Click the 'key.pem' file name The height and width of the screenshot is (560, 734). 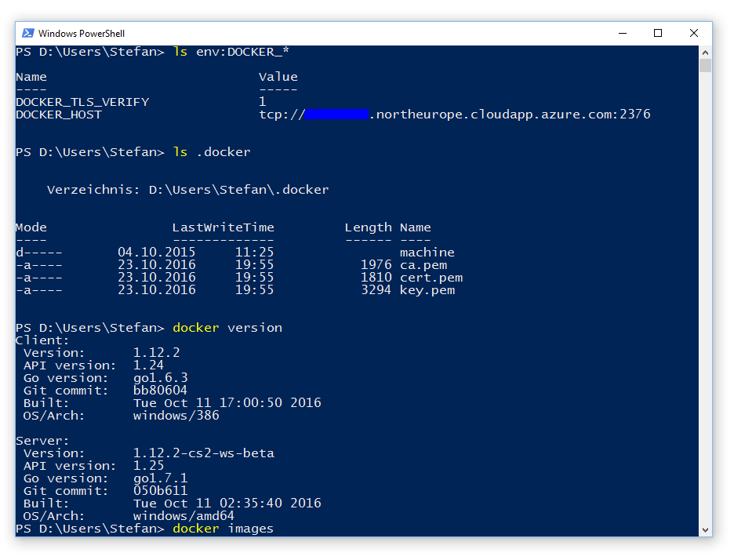click(x=427, y=290)
